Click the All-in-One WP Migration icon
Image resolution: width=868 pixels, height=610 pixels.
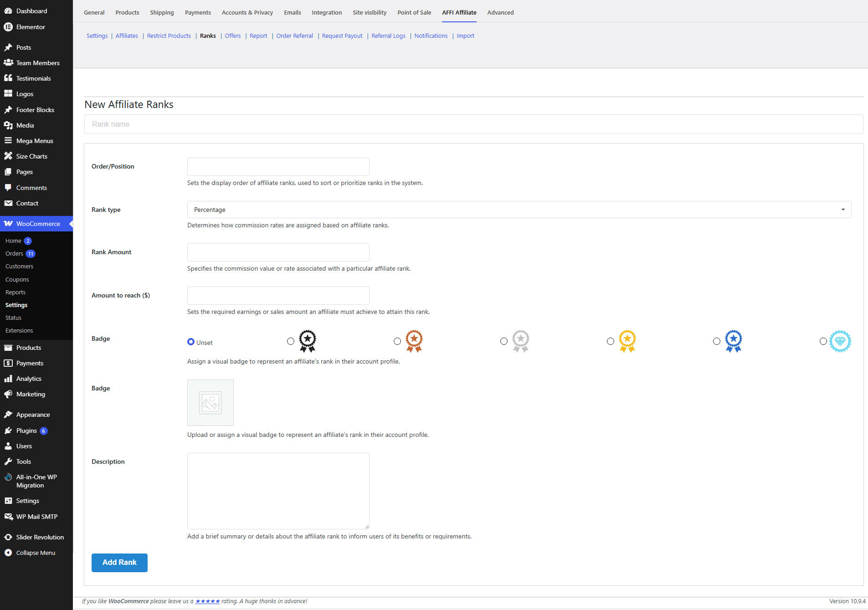click(x=8, y=477)
